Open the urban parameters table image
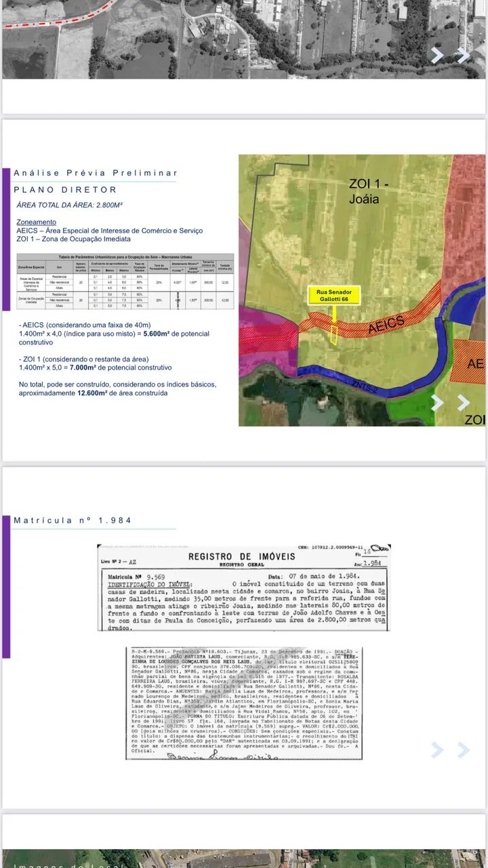 click(x=125, y=281)
